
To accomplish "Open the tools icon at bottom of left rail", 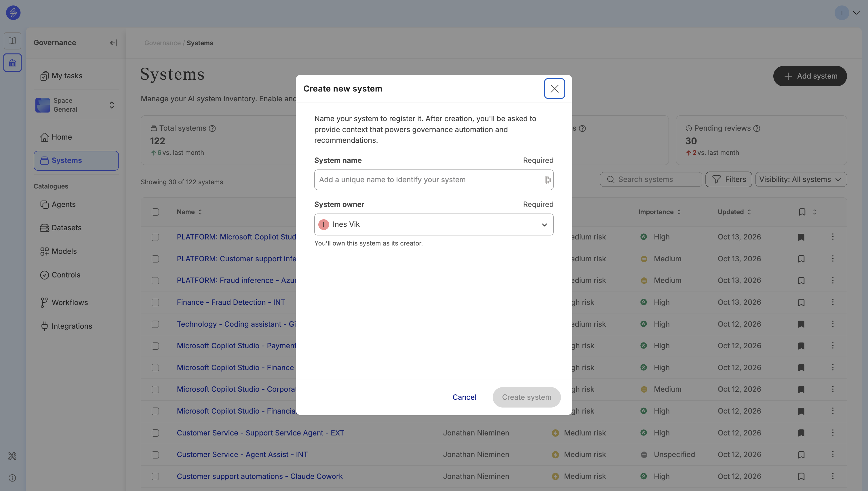I will [x=12, y=456].
